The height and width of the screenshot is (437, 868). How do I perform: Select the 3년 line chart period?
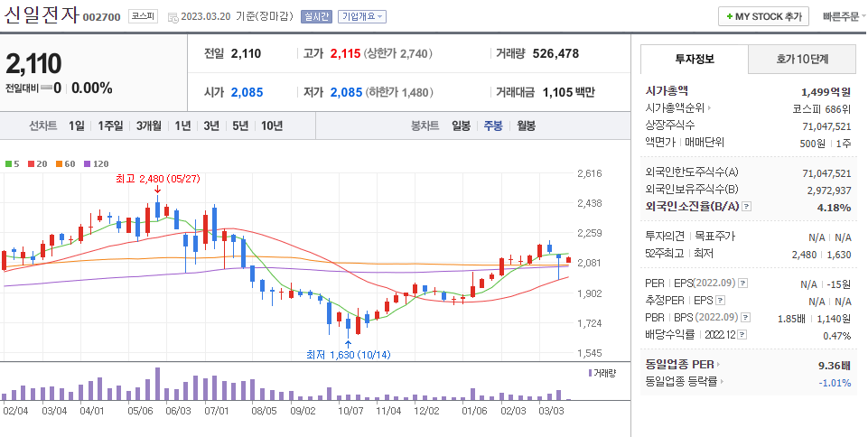pyautogui.click(x=211, y=126)
